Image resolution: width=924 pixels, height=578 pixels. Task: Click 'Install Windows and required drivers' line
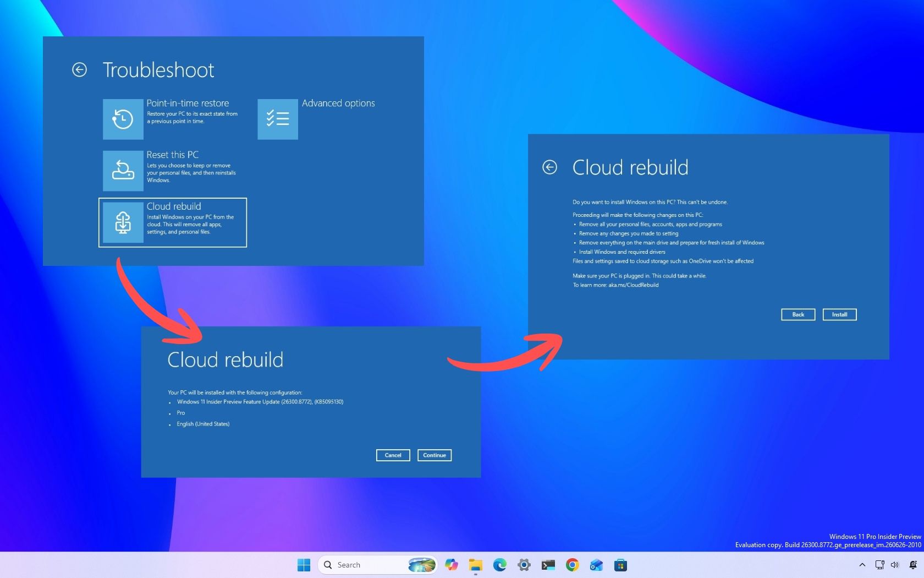(622, 252)
